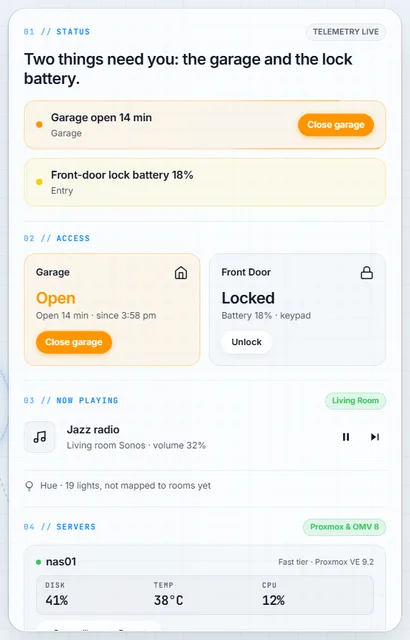Screen dimensions: 410x640
Task: Click the Jazz radio title
Action: (x=93, y=430)
